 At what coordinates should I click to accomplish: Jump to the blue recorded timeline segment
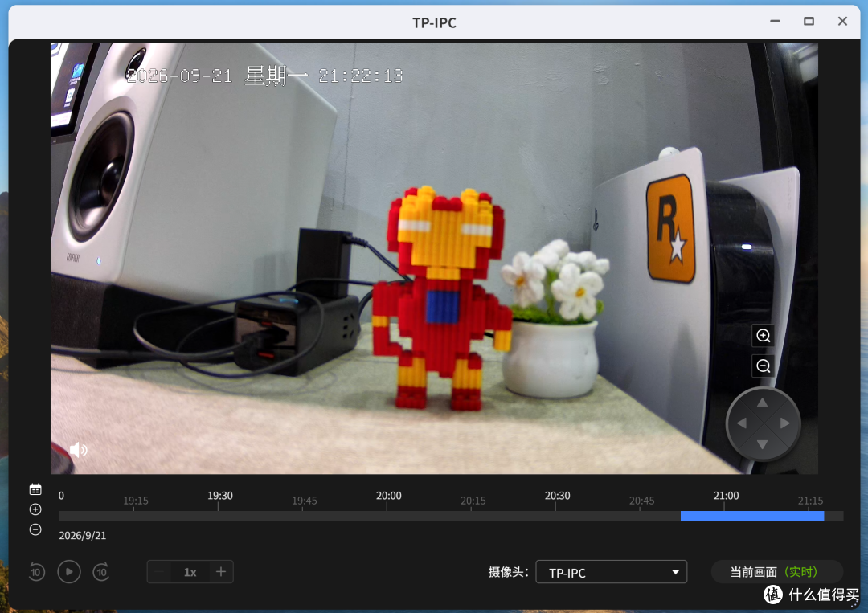pos(751,516)
